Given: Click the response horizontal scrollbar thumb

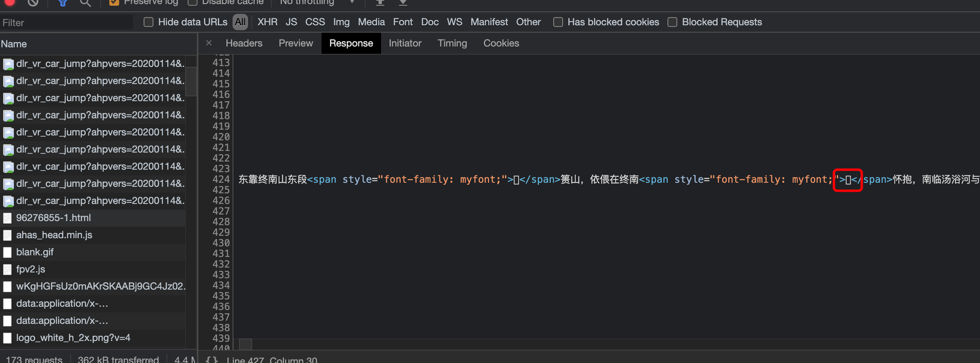Looking at the screenshot, I should pyautogui.click(x=245, y=344).
